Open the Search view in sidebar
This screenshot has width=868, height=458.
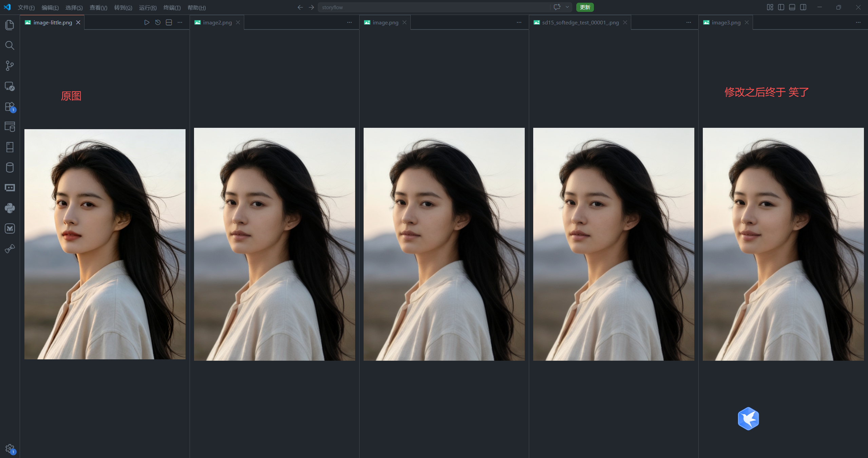click(10, 45)
